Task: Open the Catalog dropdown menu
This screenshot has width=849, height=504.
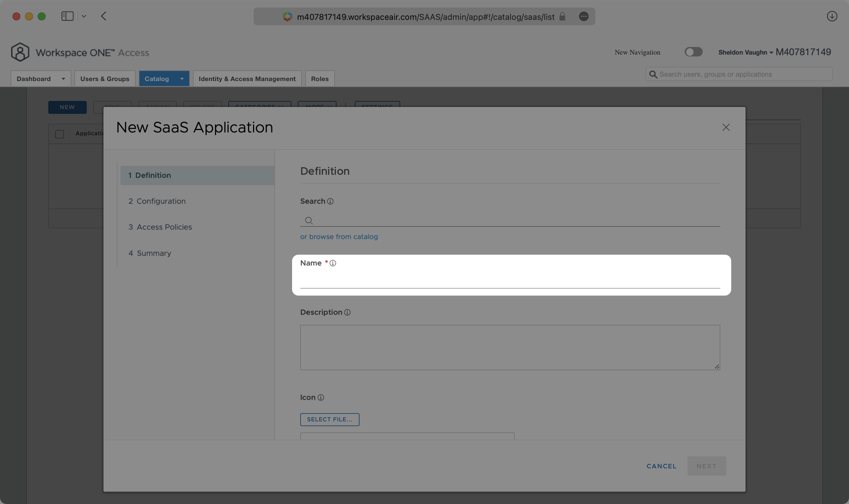Action: (x=180, y=78)
